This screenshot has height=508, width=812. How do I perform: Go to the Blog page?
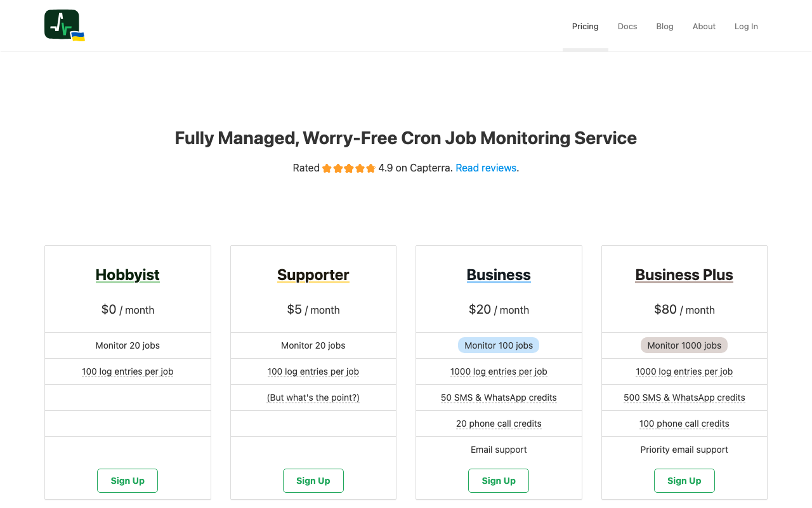(x=665, y=26)
